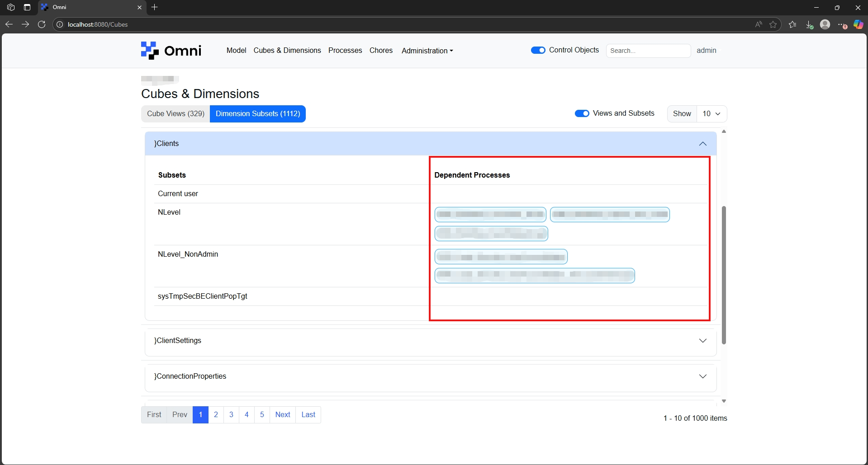This screenshot has width=868, height=465.
Task: Click the Last pagination button
Action: 308,415
